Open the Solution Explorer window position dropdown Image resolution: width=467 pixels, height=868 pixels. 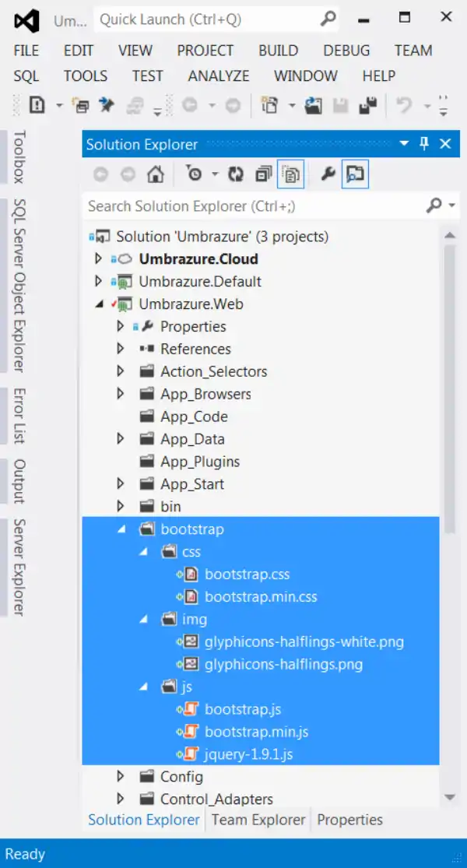click(x=404, y=144)
